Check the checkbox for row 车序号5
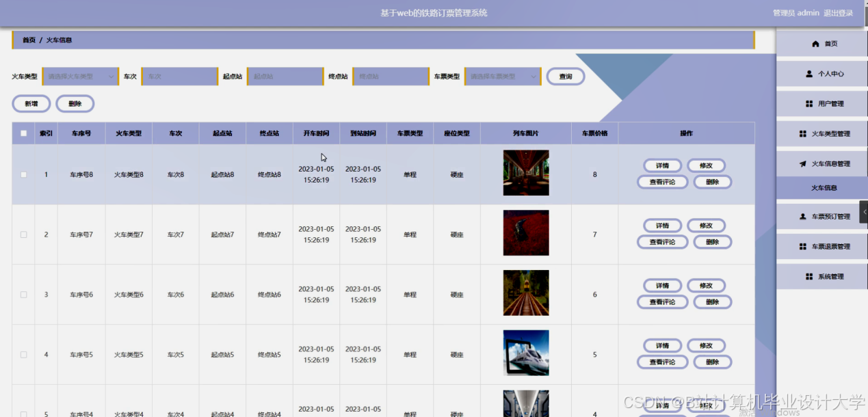The image size is (868, 417). pyautogui.click(x=23, y=355)
